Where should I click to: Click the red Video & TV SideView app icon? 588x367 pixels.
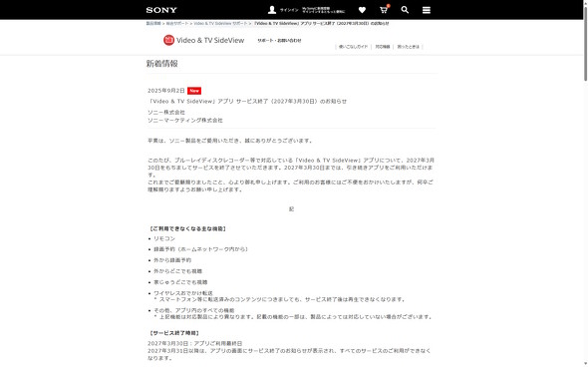pos(168,40)
